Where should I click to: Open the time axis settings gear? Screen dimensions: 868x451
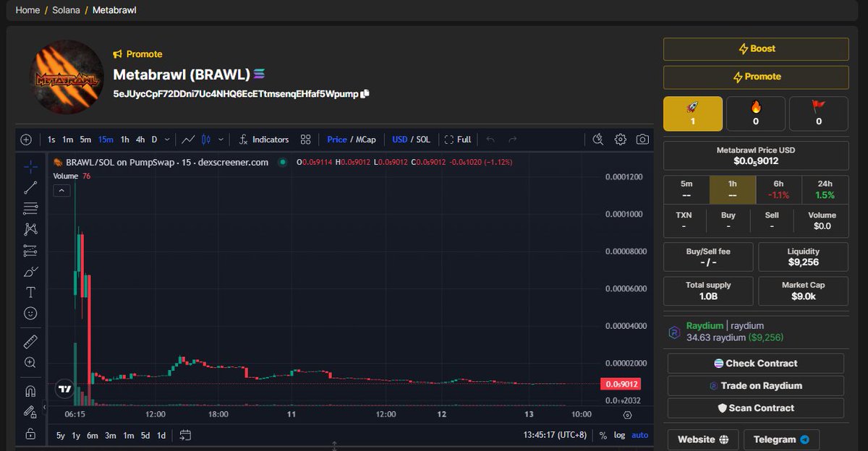(x=627, y=415)
